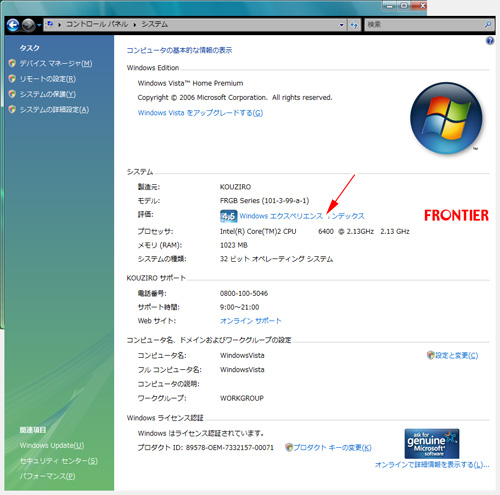Open セキュリティ センター(S) related link
Viewport: 500px width, 495px height.
click(x=58, y=461)
